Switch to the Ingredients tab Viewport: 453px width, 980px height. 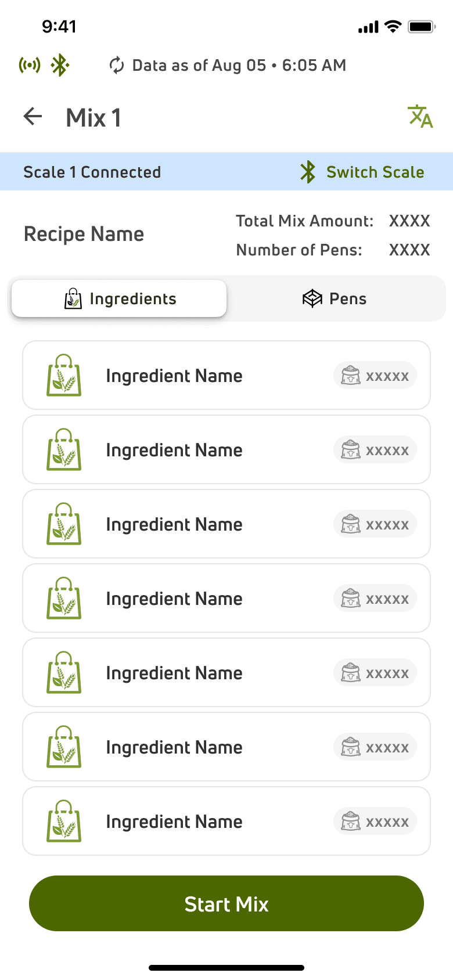(x=119, y=299)
